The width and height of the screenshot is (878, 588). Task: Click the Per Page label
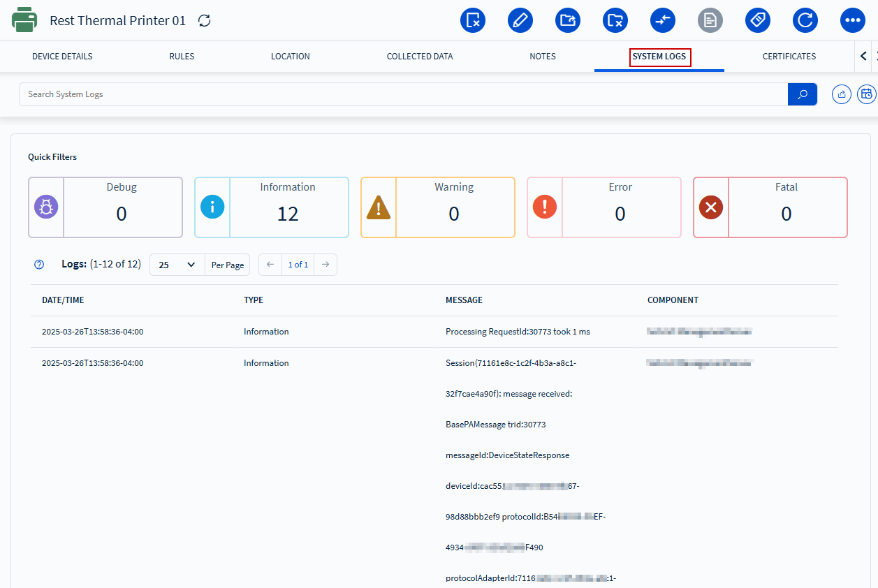click(228, 265)
